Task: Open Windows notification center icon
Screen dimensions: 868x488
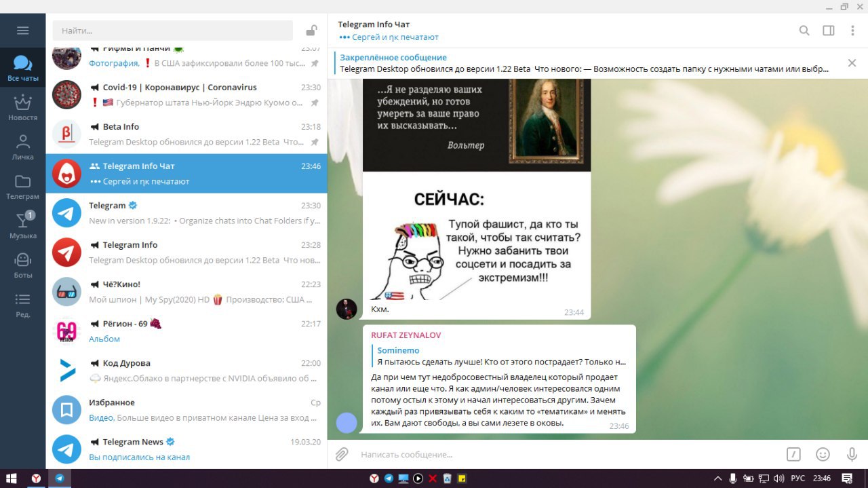Action: point(847,478)
